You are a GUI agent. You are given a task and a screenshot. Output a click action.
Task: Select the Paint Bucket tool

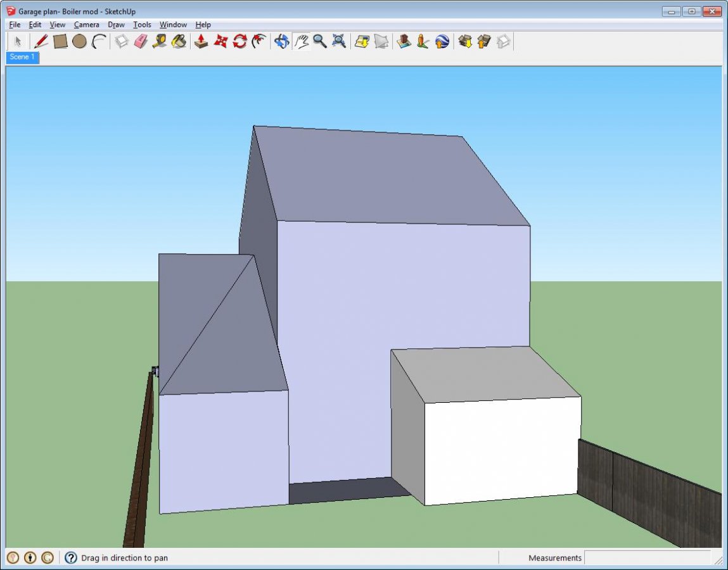coord(179,42)
